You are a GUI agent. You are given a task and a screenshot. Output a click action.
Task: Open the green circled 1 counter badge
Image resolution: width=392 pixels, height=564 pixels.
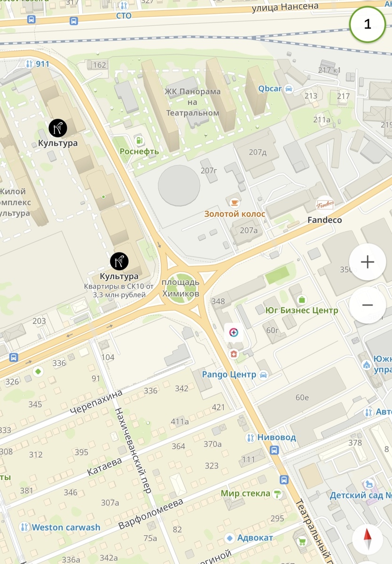click(368, 24)
